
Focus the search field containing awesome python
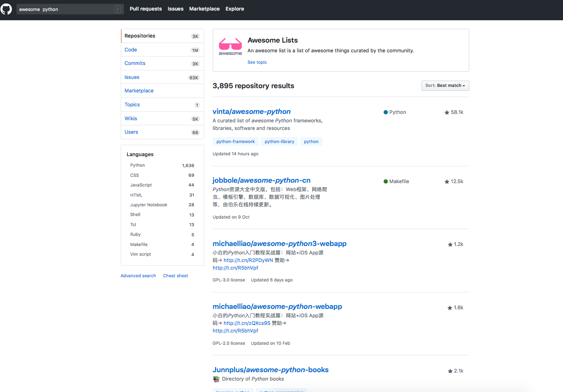(x=70, y=9)
